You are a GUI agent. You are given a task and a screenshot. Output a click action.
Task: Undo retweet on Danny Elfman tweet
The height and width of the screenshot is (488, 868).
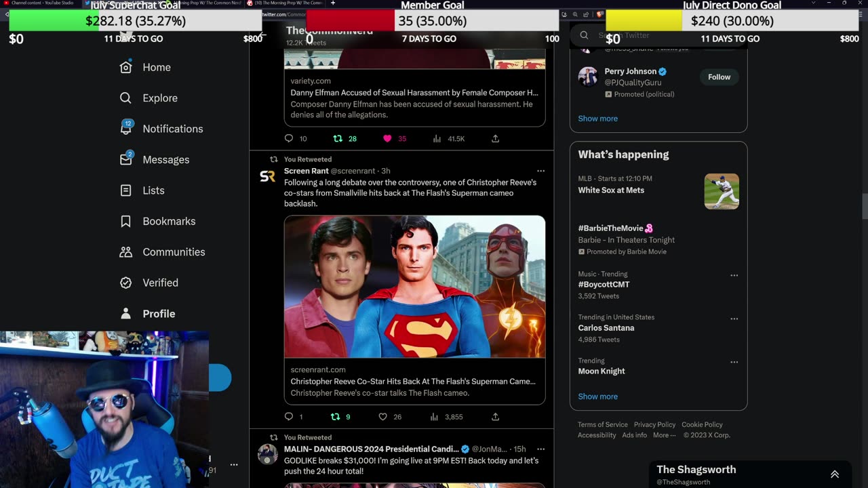(x=338, y=138)
